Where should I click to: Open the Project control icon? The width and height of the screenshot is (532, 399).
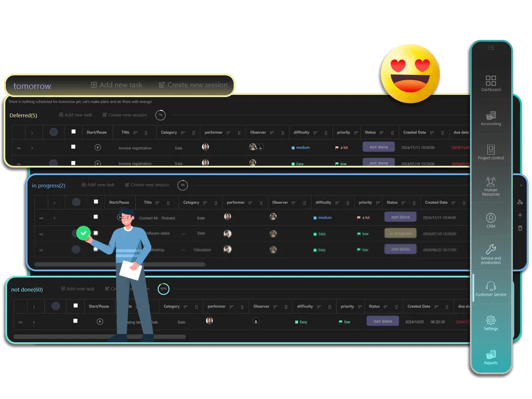(x=491, y=149)
